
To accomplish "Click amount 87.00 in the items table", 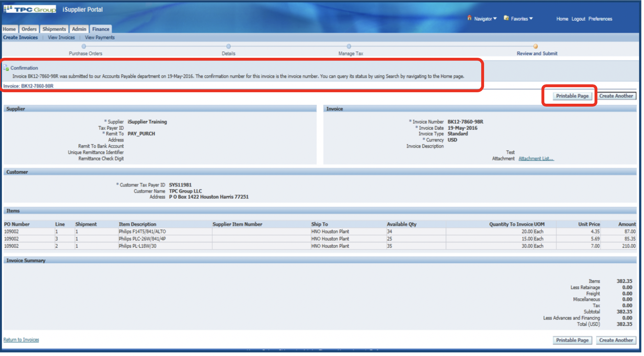I will point(630,232).
